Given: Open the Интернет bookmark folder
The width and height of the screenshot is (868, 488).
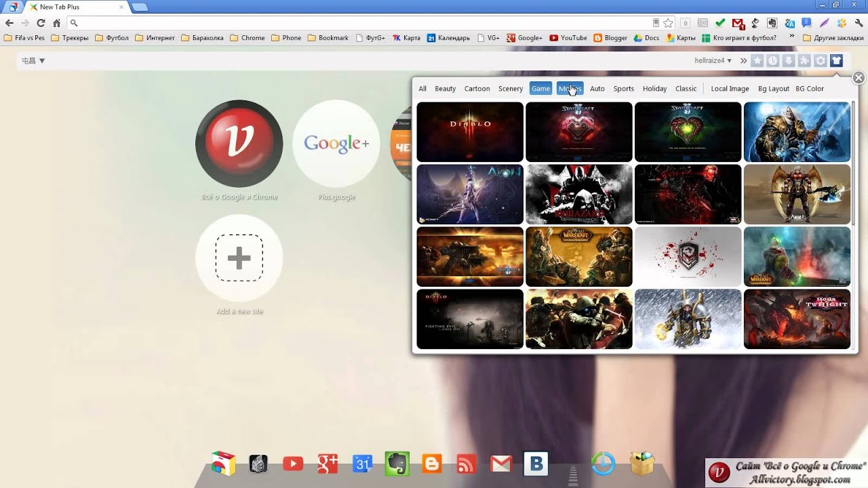Looking at the screenshot, I should pos(155,38).
